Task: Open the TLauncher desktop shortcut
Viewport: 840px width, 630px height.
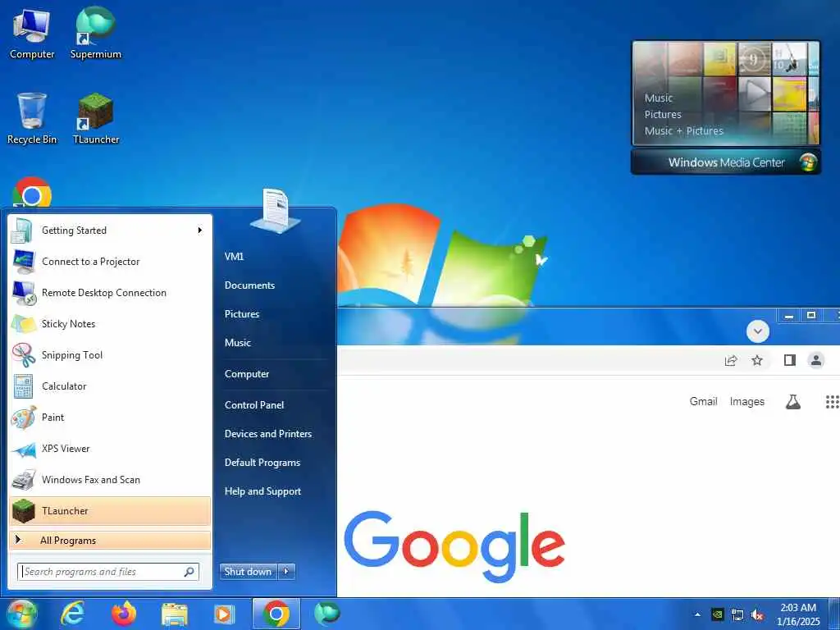Action: coord(95,118)
